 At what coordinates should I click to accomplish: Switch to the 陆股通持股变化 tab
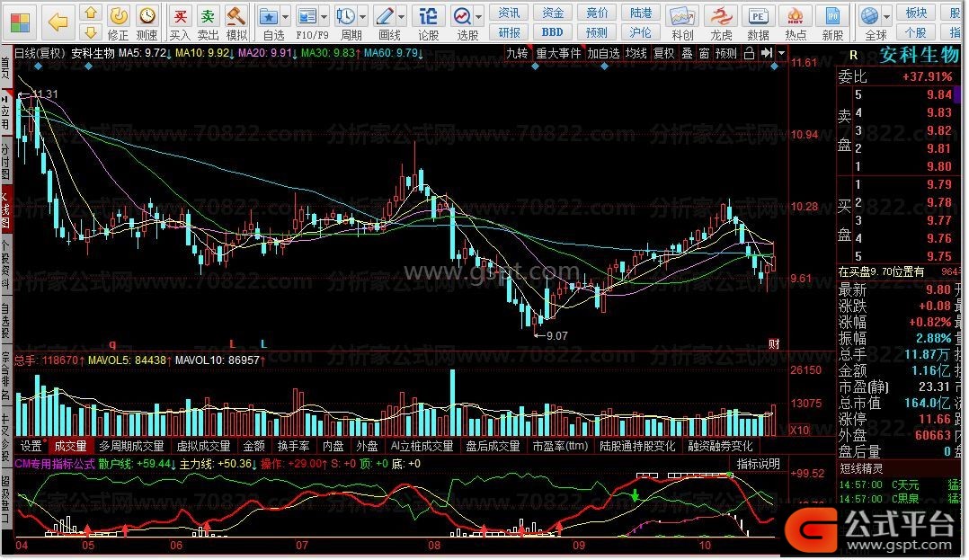638,446
